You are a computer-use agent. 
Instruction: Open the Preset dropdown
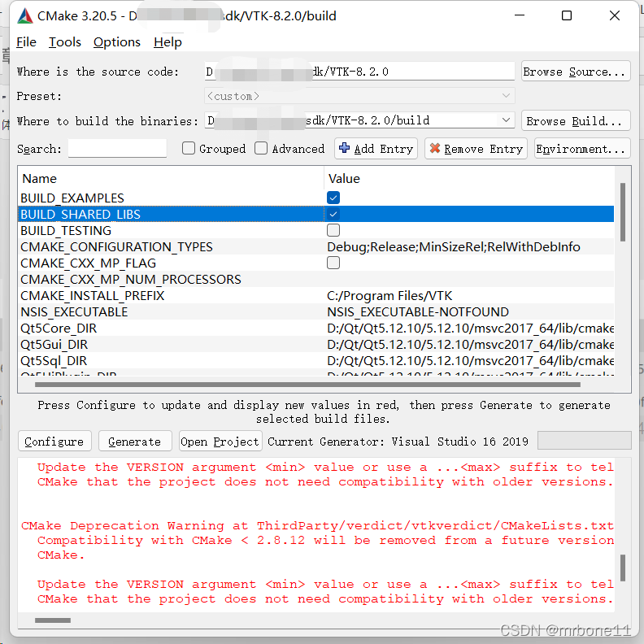[x=359, y=96]
